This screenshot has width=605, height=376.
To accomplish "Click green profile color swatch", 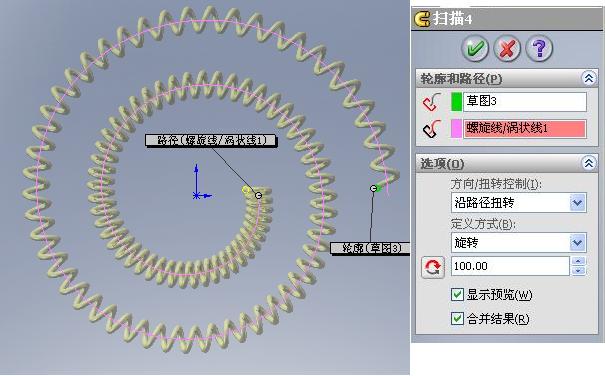I will [456, 102].
